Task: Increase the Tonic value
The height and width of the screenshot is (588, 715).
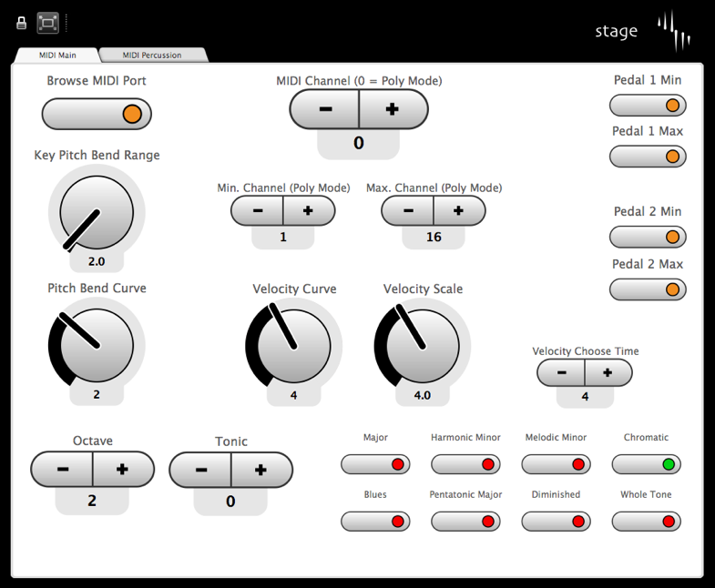Action: click(261, 470)
